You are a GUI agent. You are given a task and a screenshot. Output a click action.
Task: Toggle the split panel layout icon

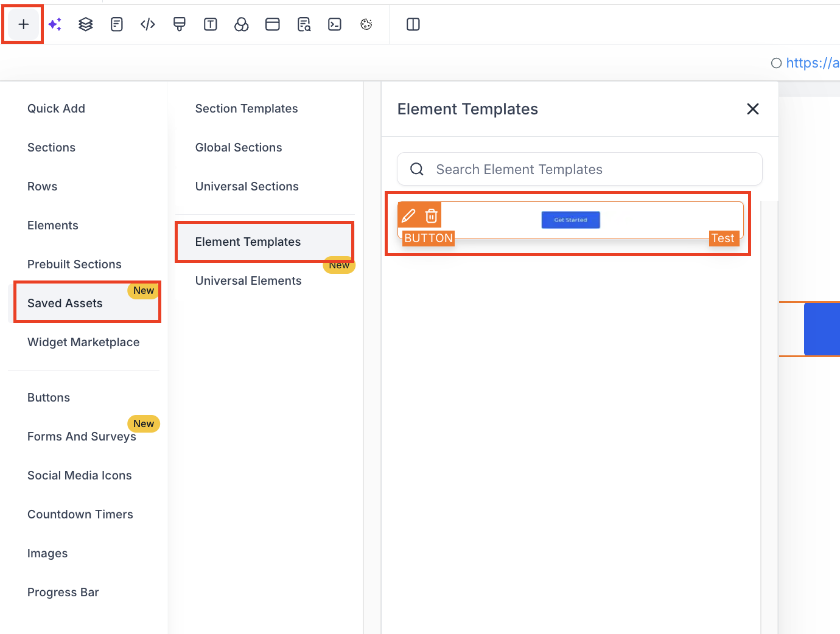pyautogui.click(x=413, y=24)
